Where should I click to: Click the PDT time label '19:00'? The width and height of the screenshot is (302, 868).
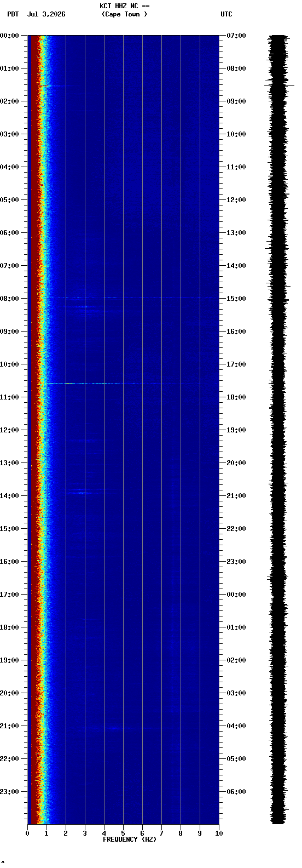(x=9, y=660)
